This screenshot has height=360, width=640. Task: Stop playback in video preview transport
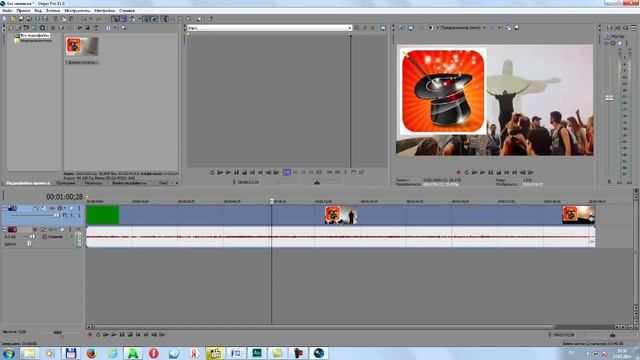[498, 172]
